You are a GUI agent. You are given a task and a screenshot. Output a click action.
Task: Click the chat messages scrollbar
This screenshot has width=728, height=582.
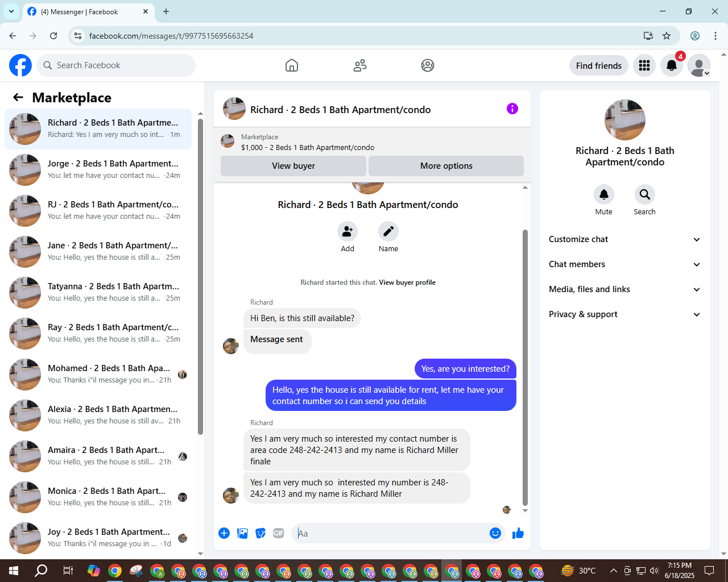[x=525, y=368]
